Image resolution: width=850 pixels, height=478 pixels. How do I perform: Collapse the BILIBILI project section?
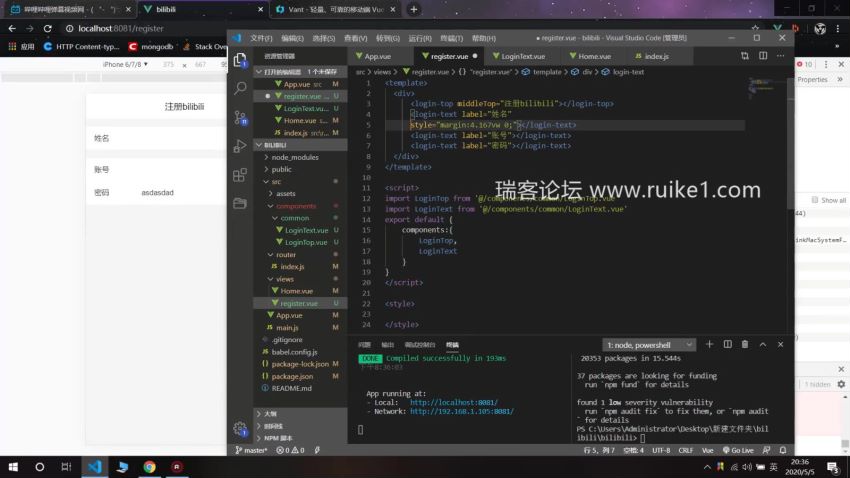pos(300,145)
